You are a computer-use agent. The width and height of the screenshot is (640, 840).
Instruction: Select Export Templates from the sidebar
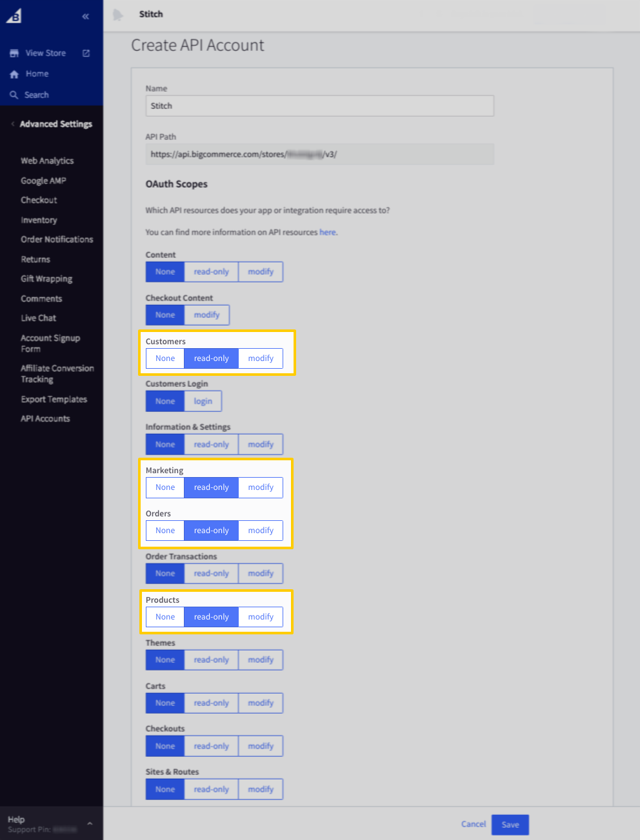[x=54, y=399]
